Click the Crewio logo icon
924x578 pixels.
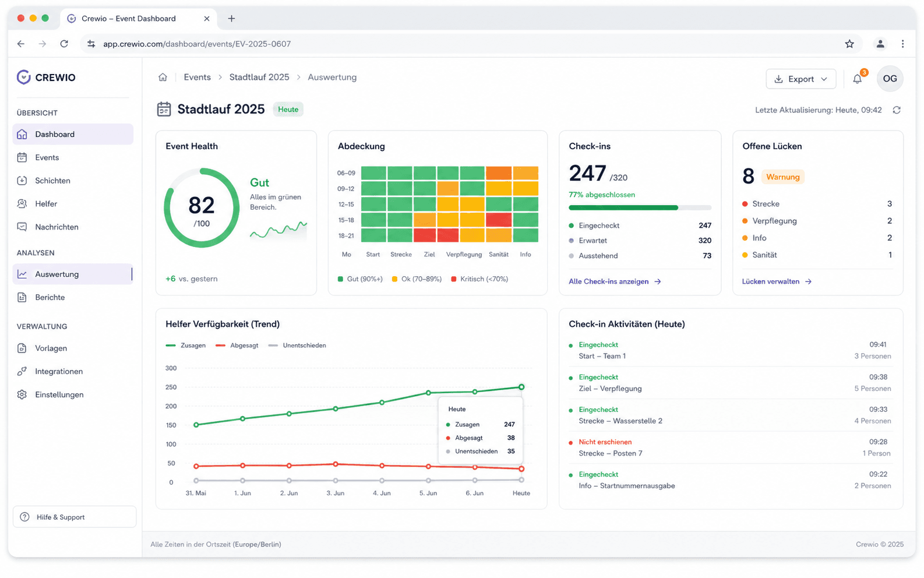[x=23, y=77]
